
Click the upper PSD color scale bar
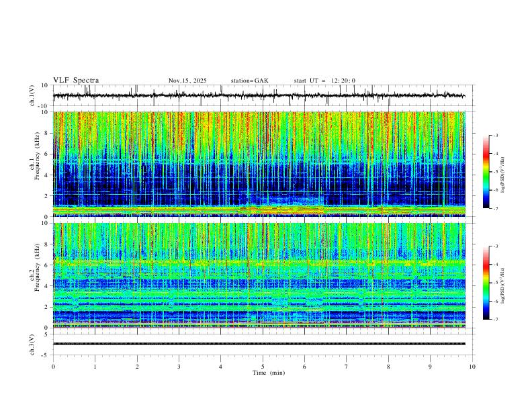click(x=486, y=172)
